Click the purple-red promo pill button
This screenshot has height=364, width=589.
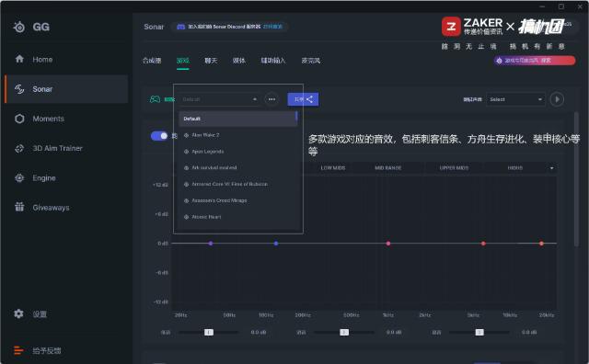pyautogui.click(x=535, y=61)
